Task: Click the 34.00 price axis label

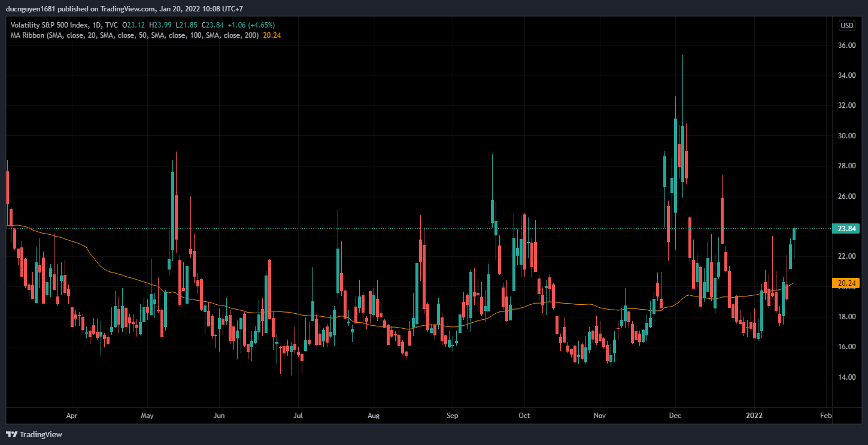Action: [x=846, y=75]
